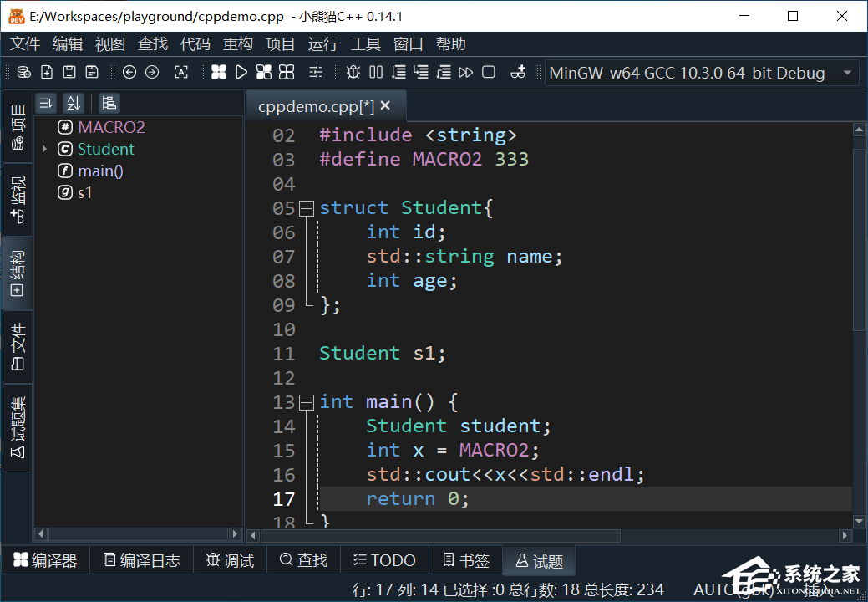The width and height of the screenshot is (868, 602).
Task: Click the Compile and Run icon
Action: point(264,72)
